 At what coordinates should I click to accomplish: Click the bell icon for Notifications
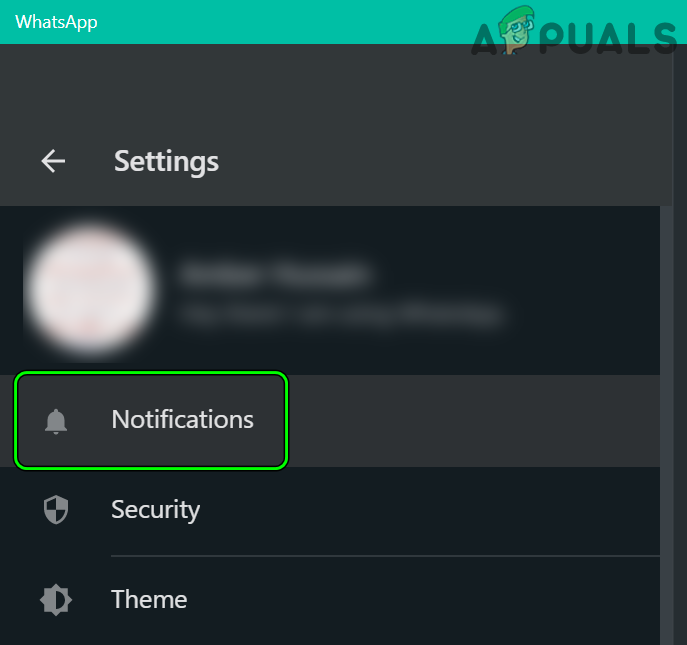56,421
